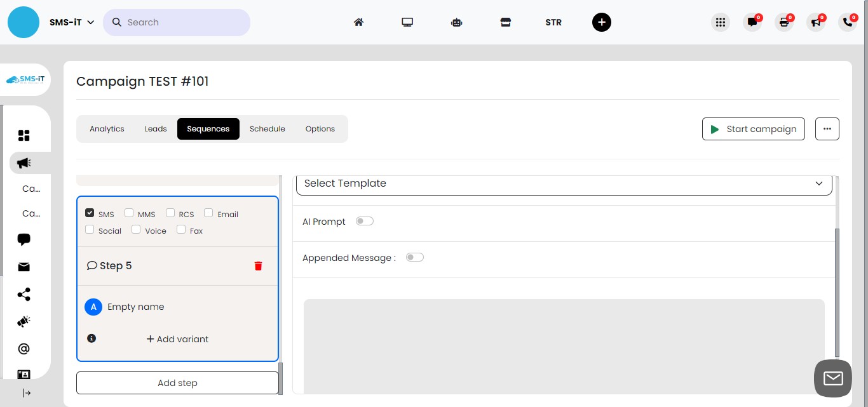This screenshot has width=868, height=407.
Task: Delete Step 5 with red trash icon
Action: coord(258,266)
